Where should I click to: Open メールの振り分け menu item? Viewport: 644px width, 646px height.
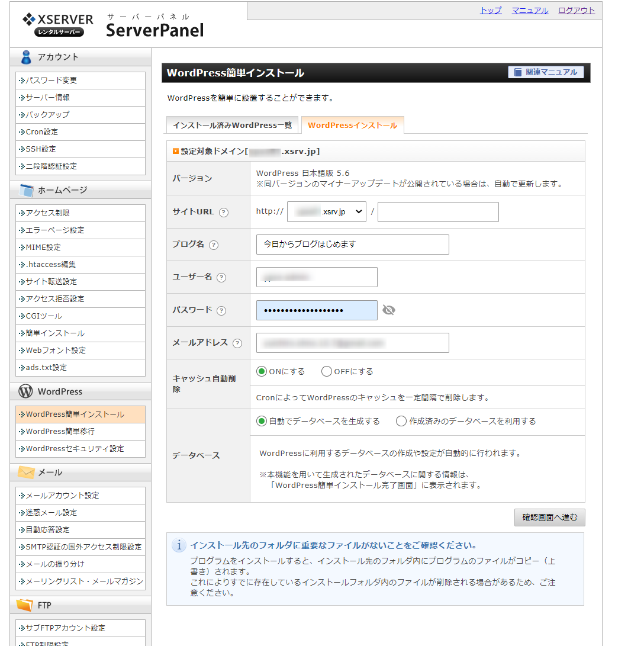(x=80, y=564)
